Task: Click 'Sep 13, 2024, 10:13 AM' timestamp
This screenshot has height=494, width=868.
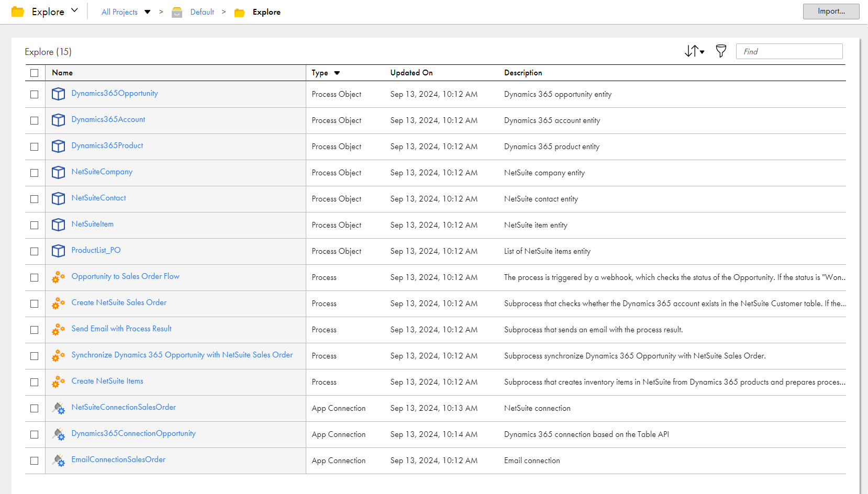Action: tap(434, 408)
